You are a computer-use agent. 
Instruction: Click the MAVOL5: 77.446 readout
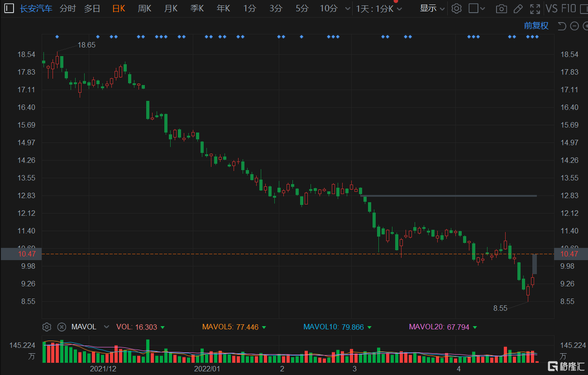pyautogui.click(x=230, y=327)
